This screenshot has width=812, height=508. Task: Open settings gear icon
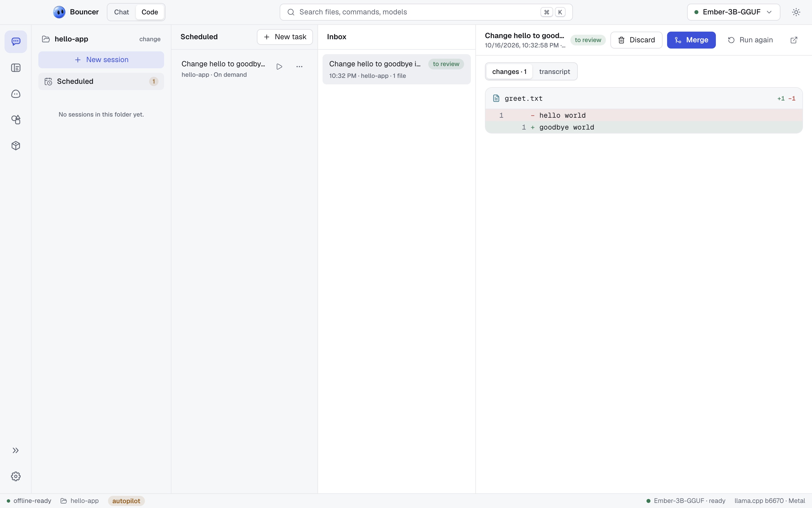coord(16,476)
